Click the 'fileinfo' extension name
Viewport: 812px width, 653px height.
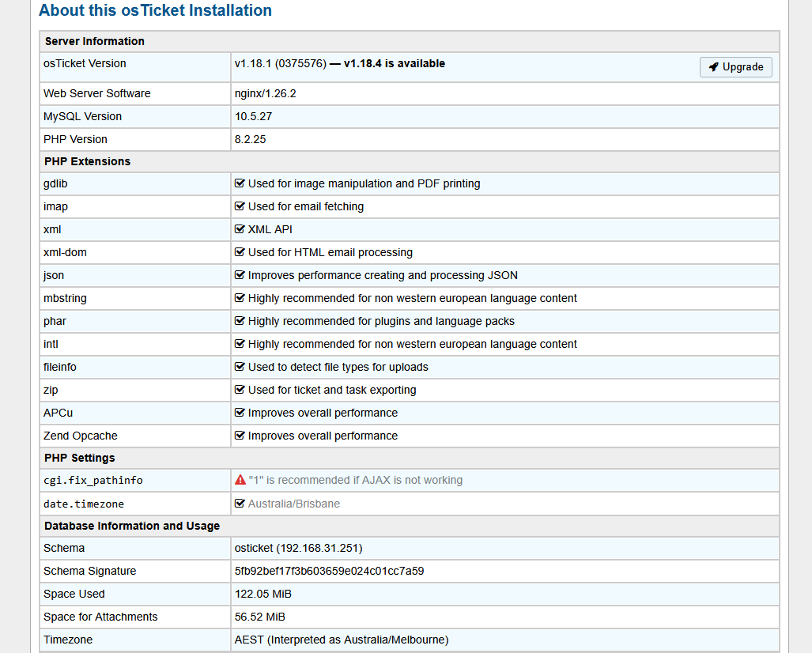pos(59,367)
